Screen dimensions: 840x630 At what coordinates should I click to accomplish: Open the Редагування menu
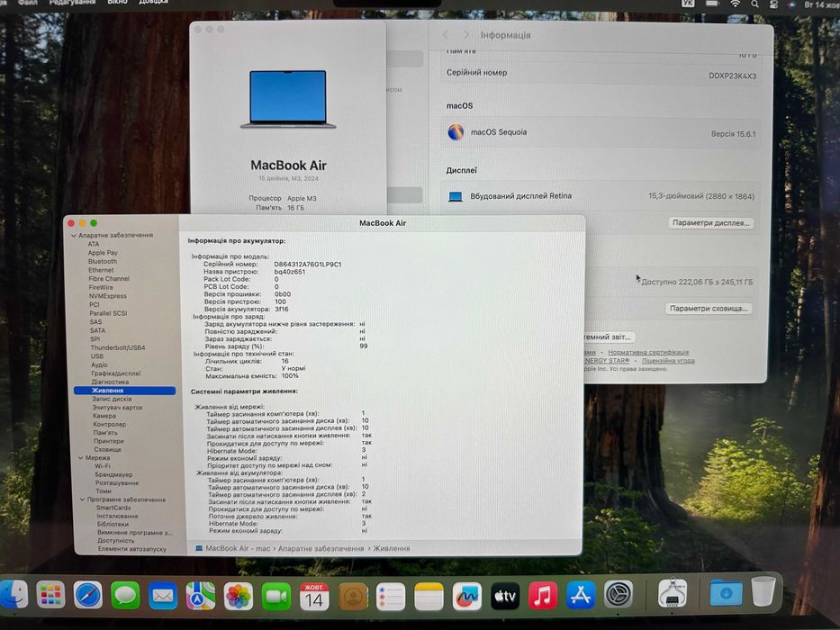coord(72,2)
